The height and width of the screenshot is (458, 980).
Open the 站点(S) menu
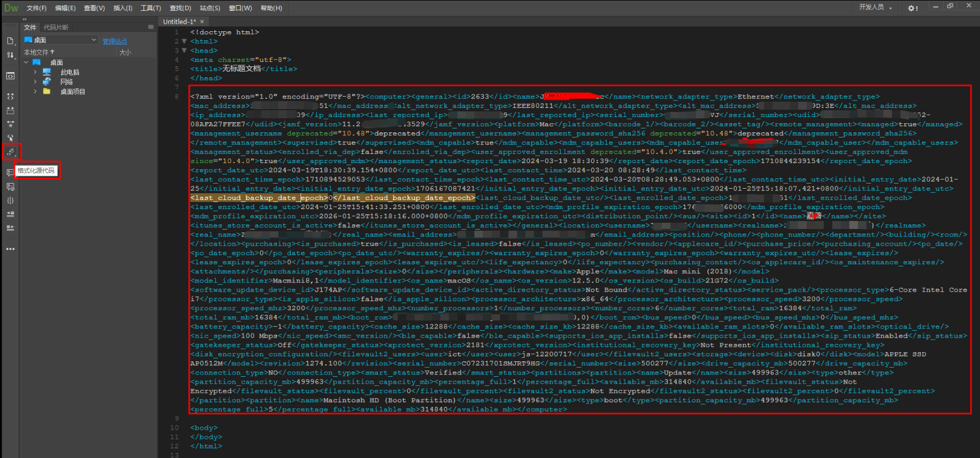(x=210, y=8)
